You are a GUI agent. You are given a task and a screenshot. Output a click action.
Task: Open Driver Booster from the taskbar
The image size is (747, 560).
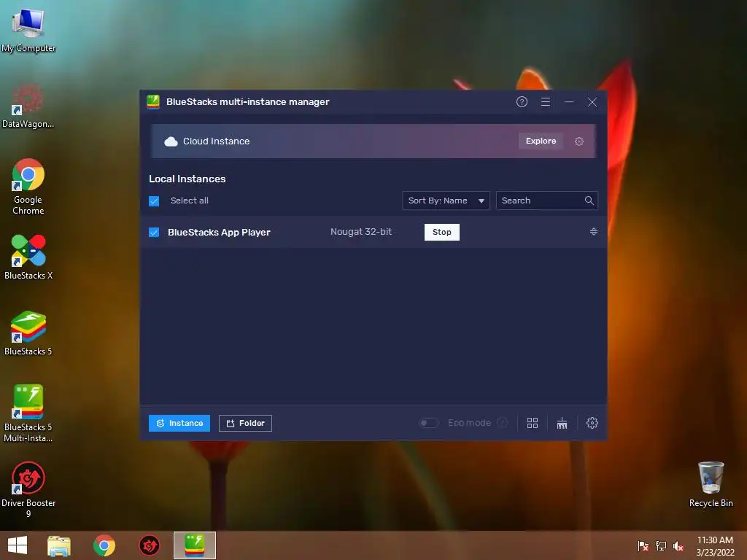pyautogui.click(x=149, y=545)
